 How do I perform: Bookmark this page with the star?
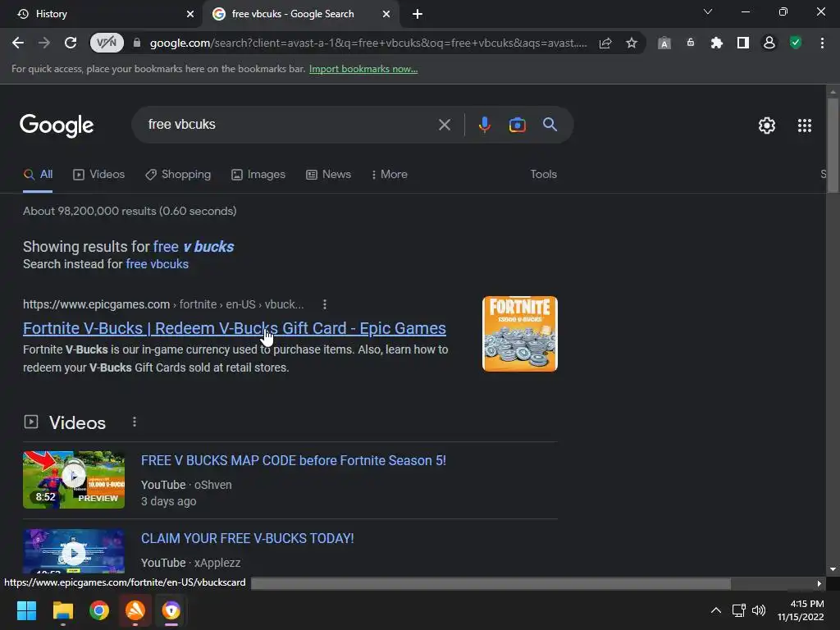(x=632, y=43)
